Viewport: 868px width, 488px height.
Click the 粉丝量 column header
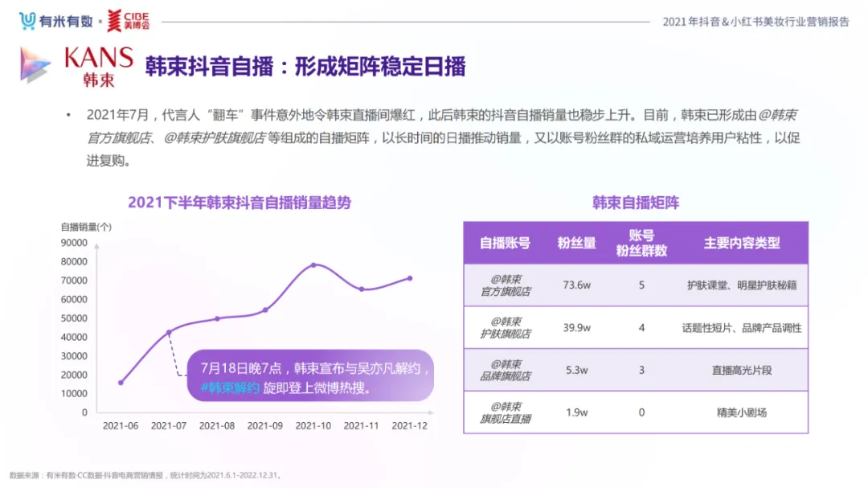pyautogui.click(x=576, y=243)
